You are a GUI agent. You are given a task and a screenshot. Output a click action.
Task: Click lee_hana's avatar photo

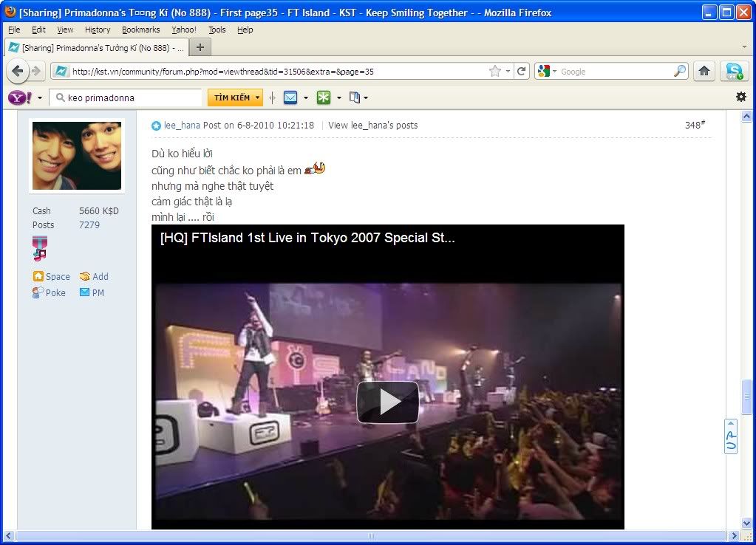[x=77, y=156]
